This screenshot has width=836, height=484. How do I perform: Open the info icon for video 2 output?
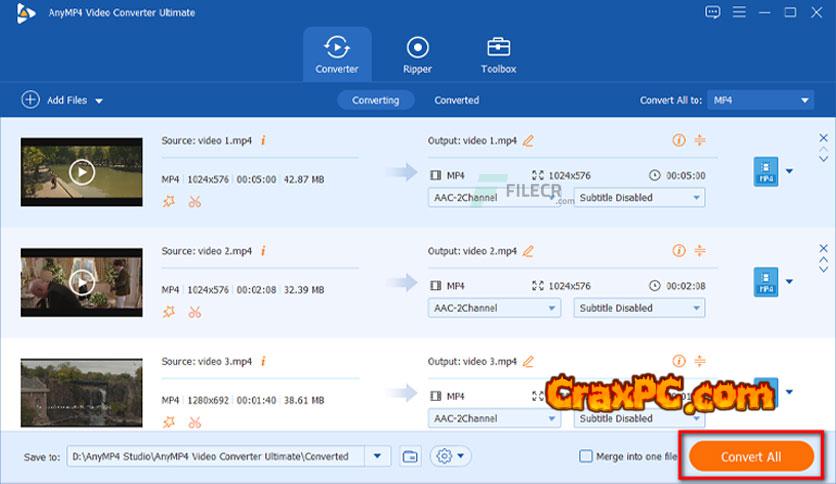(679, 251)
